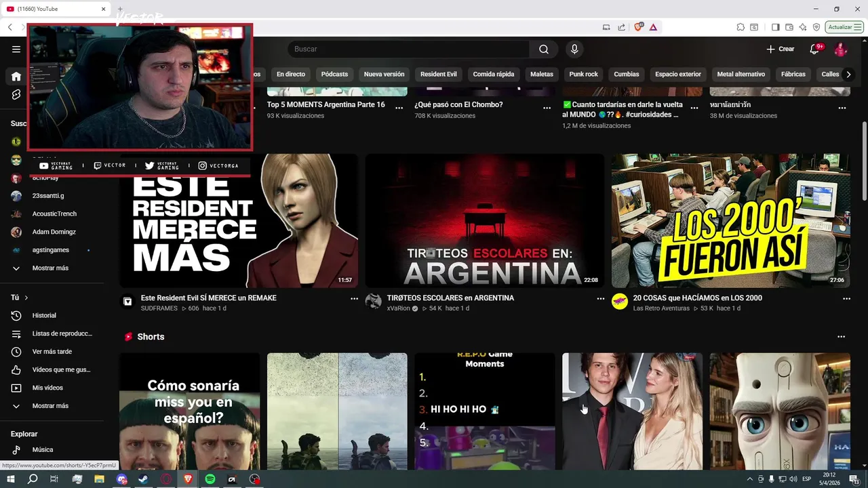Image resolution: width=868 pixels, height=488 pixels.
Task: Click Windows taskbar search icon
Action: pyautogui.click(x=33, y=479)
